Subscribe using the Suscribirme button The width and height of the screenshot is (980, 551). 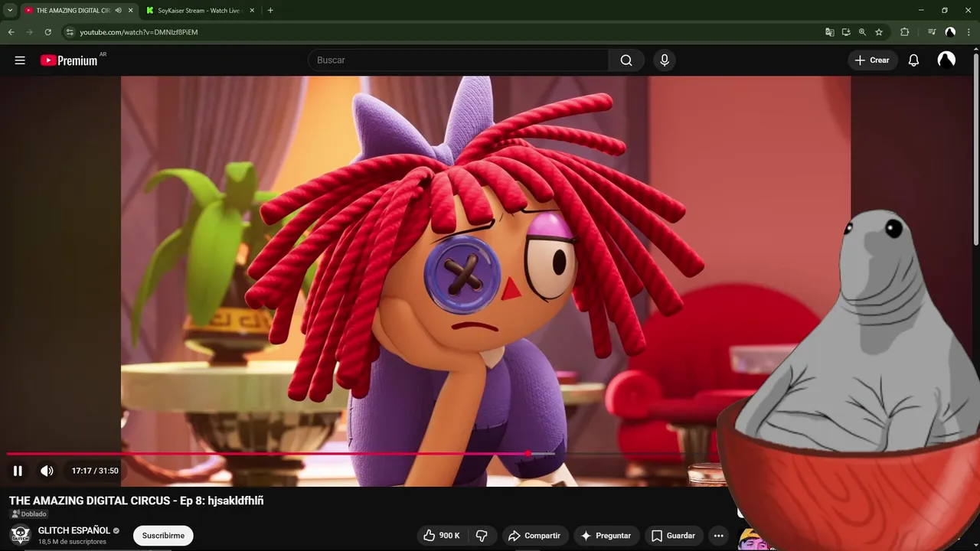[x=163, y=536]
